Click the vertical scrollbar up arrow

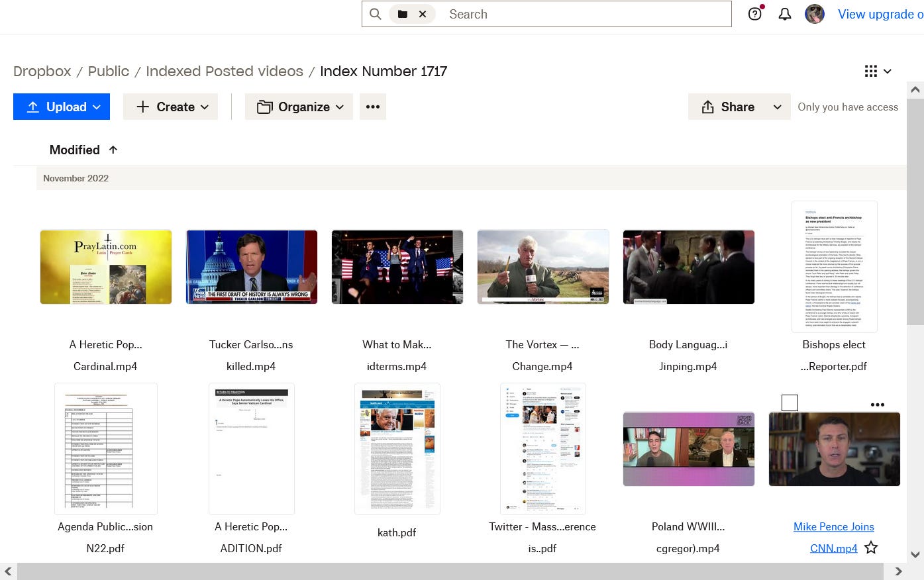click(x=915, y=89)
